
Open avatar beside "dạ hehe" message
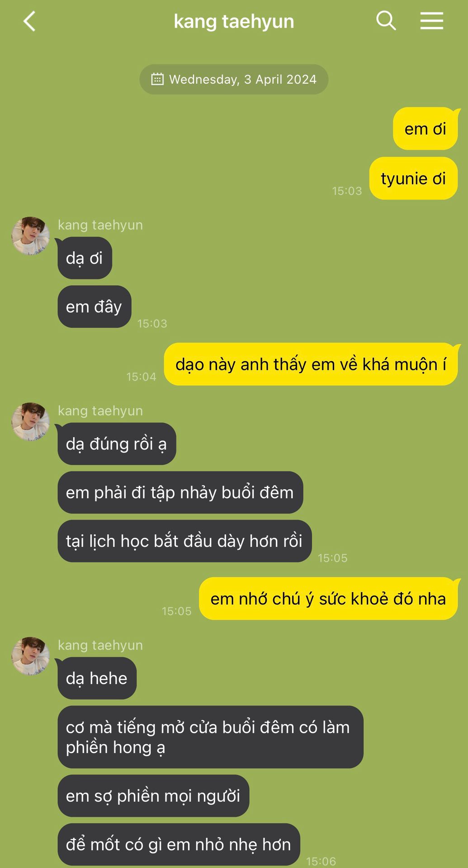30,656
